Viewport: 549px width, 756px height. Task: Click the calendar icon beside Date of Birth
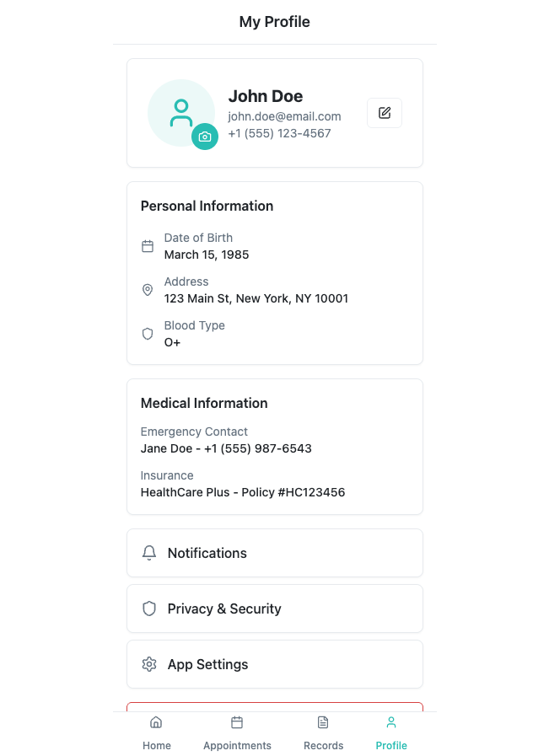[148, 246]
